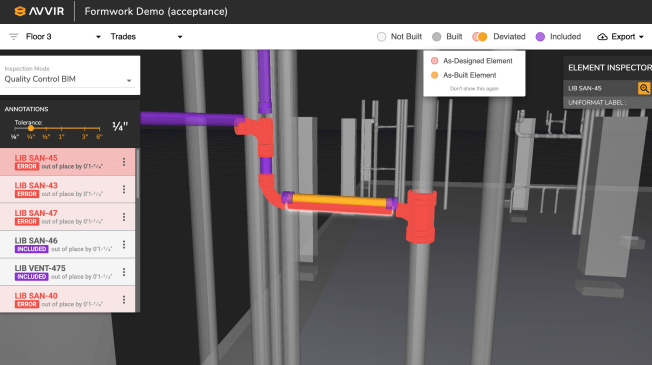The width and height of the screenshot is (652, 365).
Task: Open the options menu for LIB SAN-47
Action: (124, 217)
